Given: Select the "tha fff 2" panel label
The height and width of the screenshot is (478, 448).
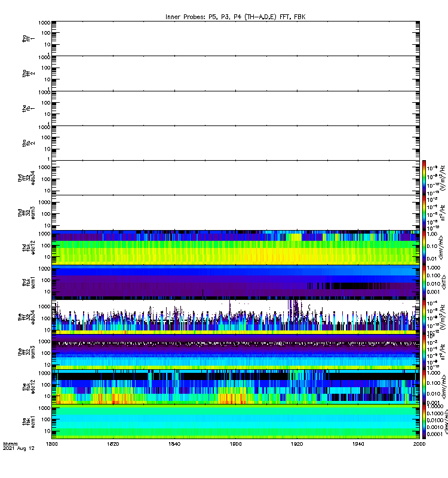Looking at the screenshot, I should click(28, 73).
